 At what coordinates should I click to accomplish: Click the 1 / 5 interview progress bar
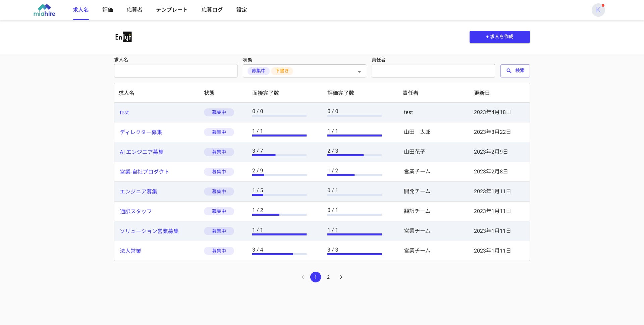[279, 195]
